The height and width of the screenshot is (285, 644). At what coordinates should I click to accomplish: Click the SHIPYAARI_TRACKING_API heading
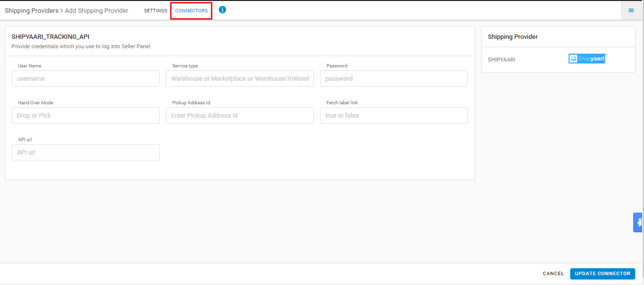click(50, 37)
